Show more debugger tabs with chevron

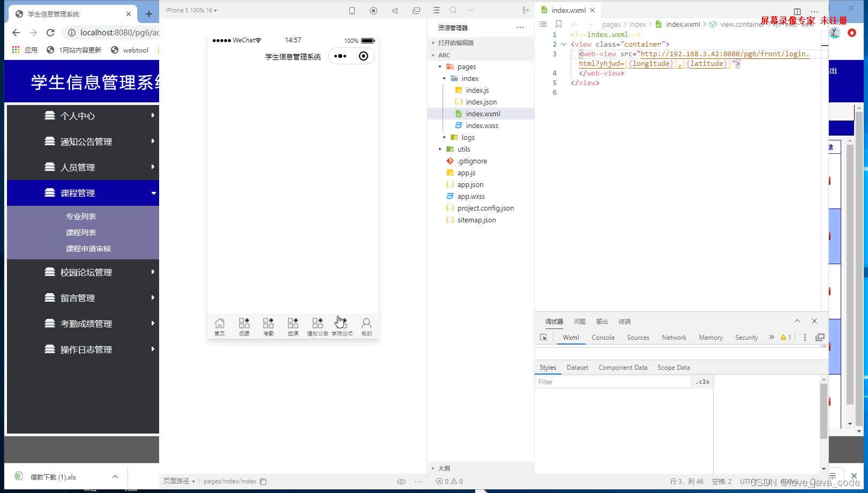(x=772, y=338)
